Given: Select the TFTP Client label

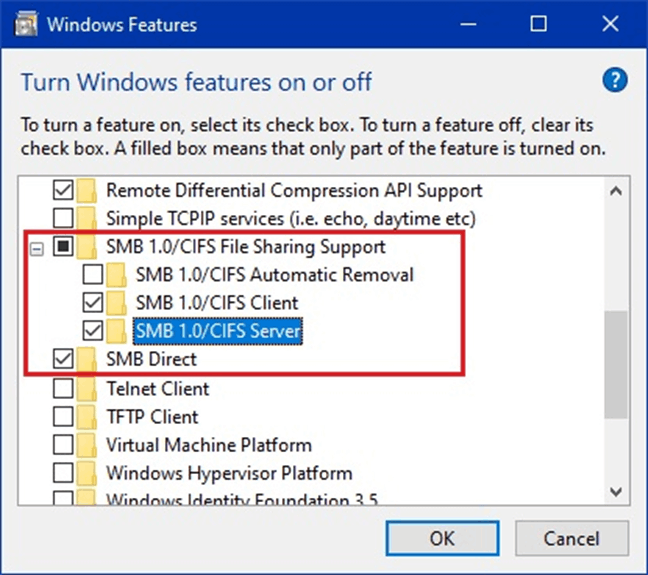Looking at the screenshot, I should (152, 417).
